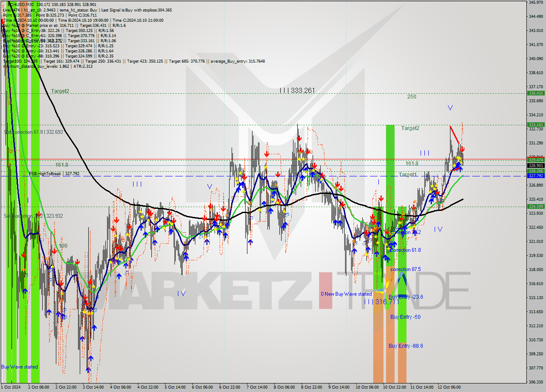Click the 'I V' wave label near 5 Oct

tap(182, 293)
